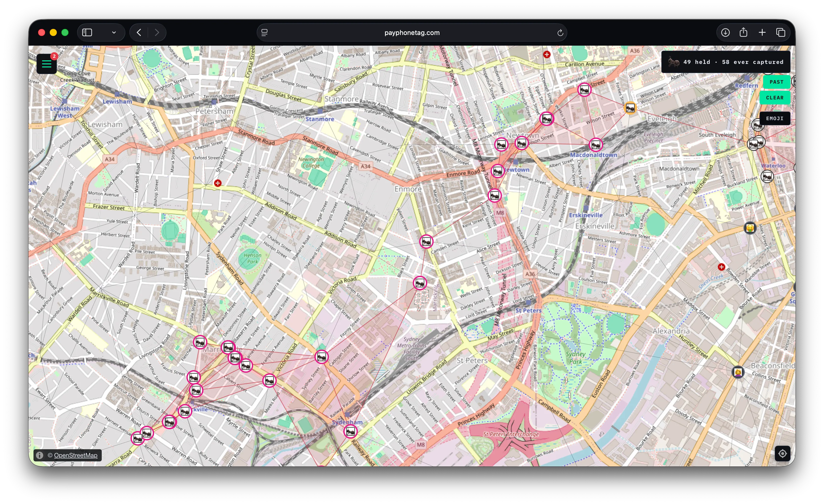
Task: Click the Enmore suburb label
Action: coord(408,189)
